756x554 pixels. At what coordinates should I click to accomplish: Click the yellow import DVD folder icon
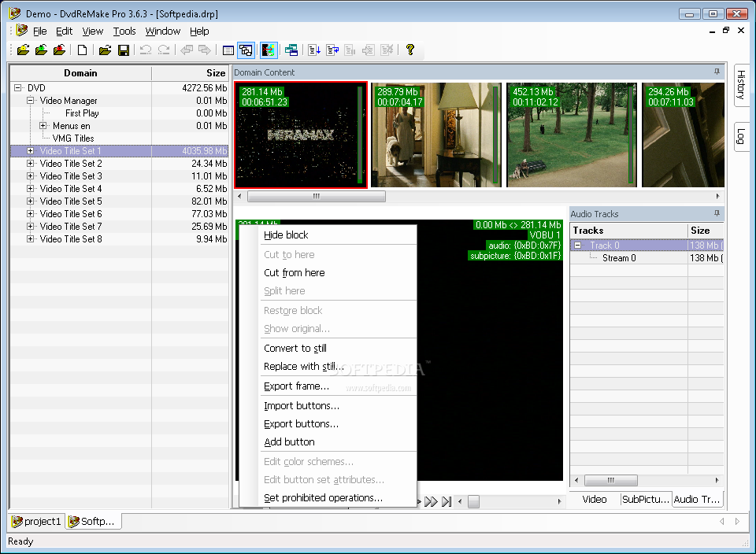click(x=23, y=50)
